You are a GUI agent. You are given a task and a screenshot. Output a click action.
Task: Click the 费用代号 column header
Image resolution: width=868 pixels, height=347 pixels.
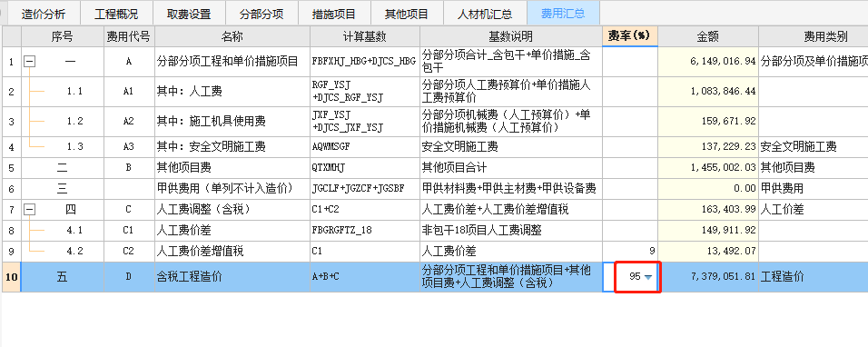coord(129,37)
